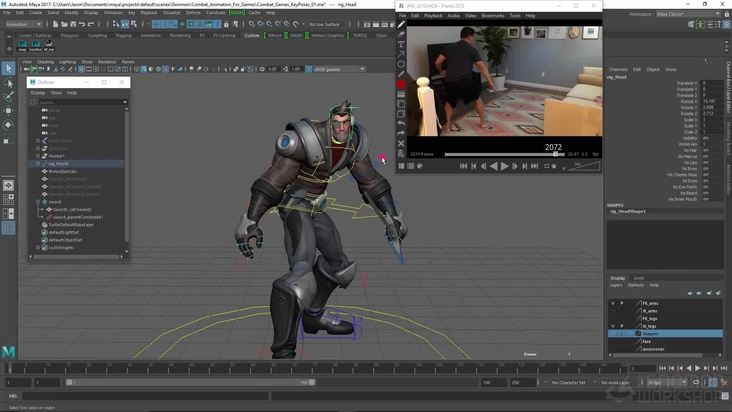Toggle visibility box of IK_arms layer
Viewport: 732px width, 412px height.
(613, 311)
